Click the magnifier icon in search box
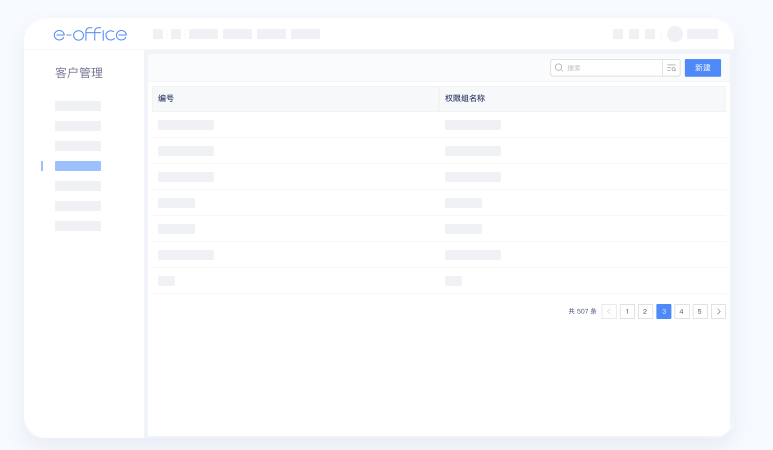Viewport: 773px width, 450px height. click(559, 68)
